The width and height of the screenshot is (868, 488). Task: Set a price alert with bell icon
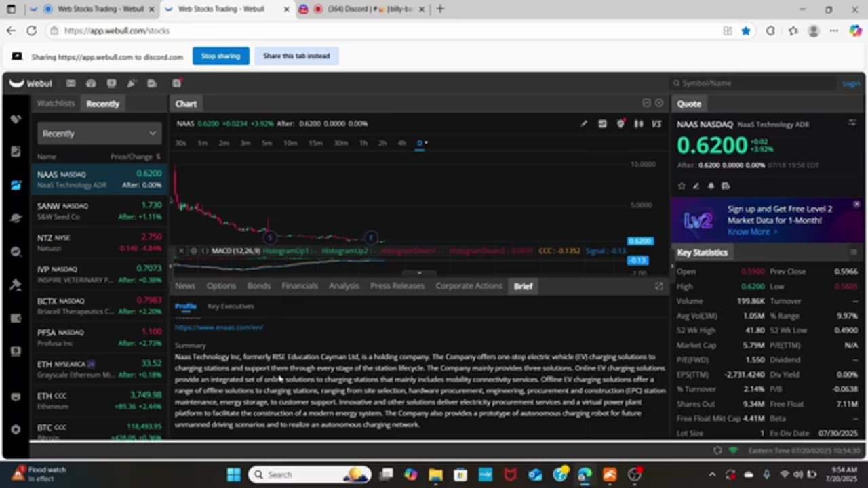point(711,186)
